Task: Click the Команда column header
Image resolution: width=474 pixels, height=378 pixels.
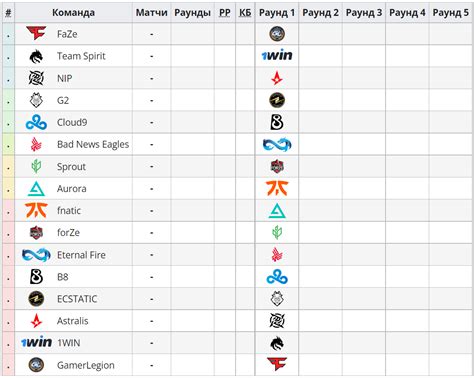Action: pyautogui.click(x=73, y=13)
